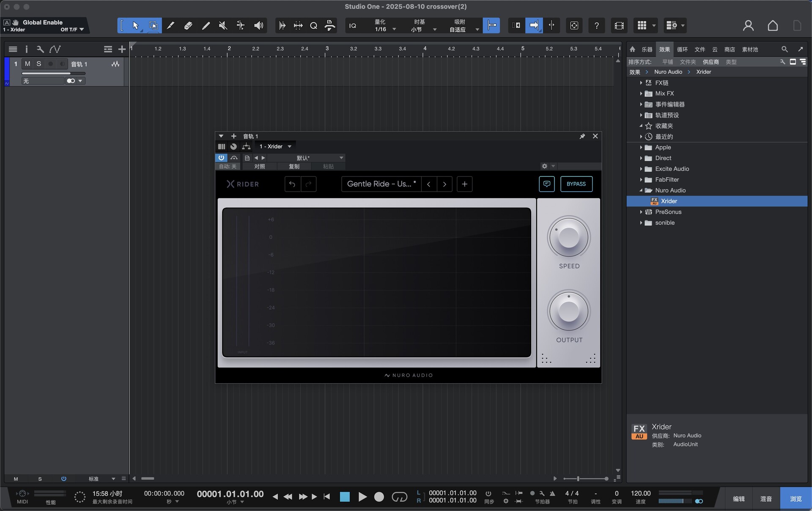Click the Record button in transport
The height and width of the screenshot is (511, 812).
click(x=379, y=497)
